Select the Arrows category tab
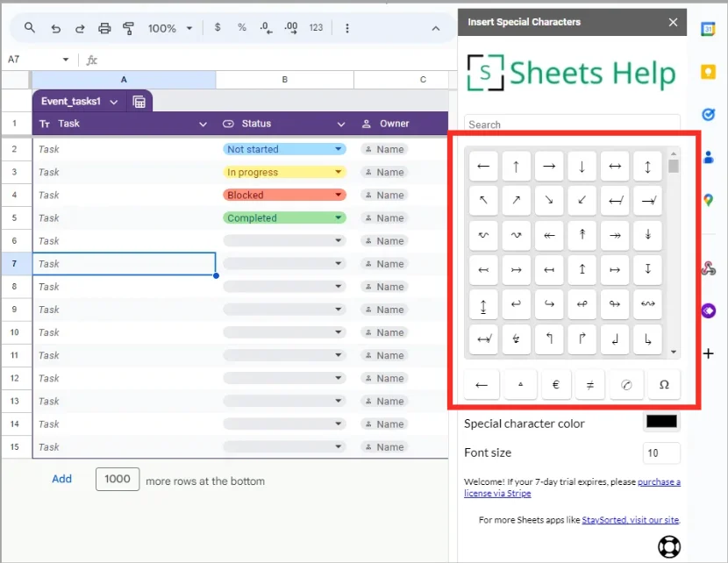This screenshot has width=728, height=563. point(482,385)
